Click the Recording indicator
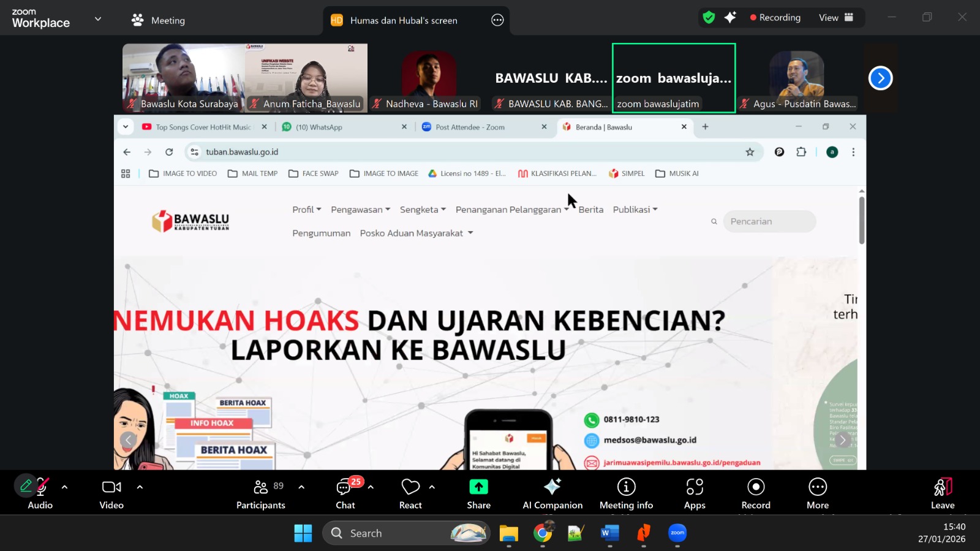980x551 pixels. point(775,18)
